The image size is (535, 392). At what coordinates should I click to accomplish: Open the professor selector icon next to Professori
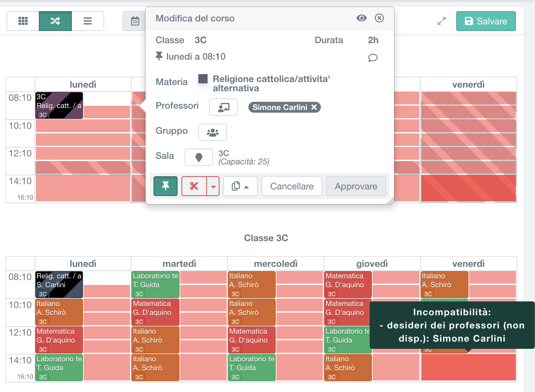223,107
